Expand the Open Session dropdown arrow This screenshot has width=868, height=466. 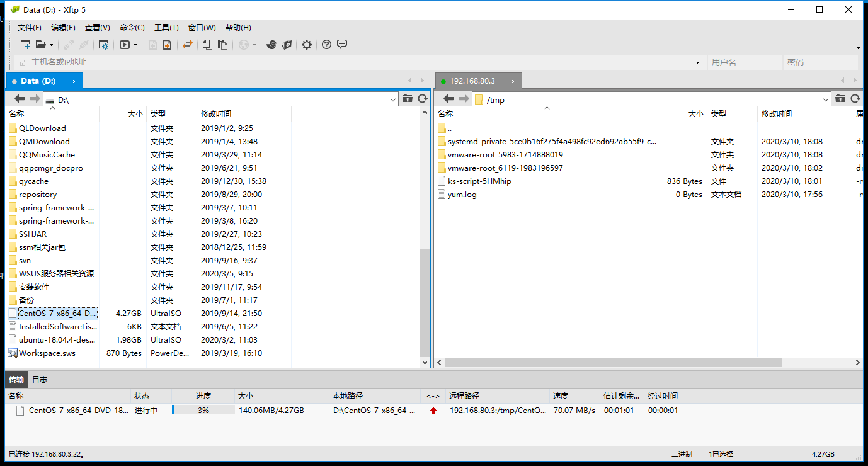click(x=51, y=45)
